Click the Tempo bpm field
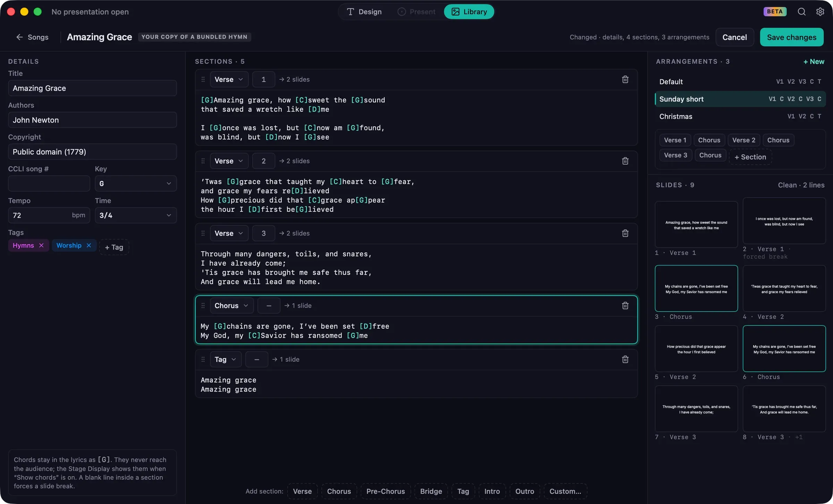This screenshot has height=504, width=833. tap(49, 215)
